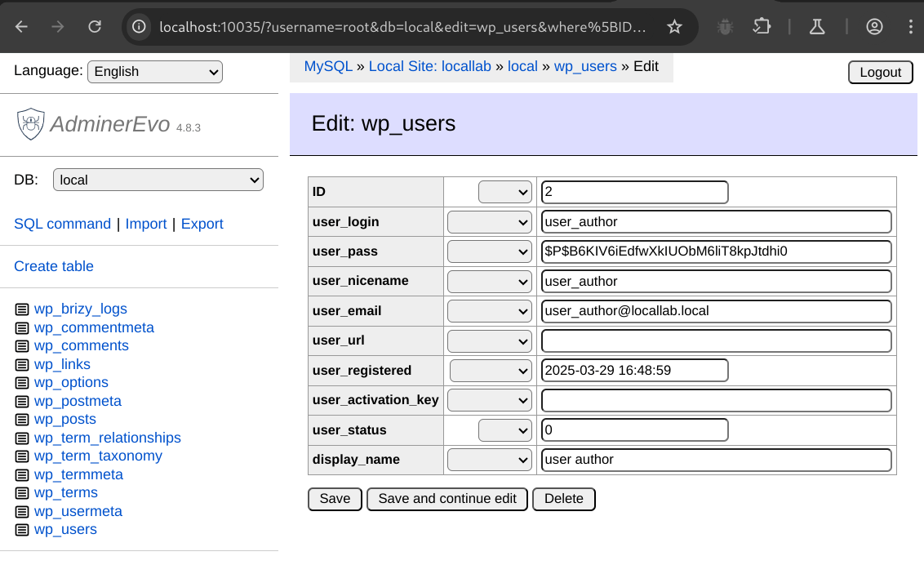The width and height of the screenshot is (924, 574).
Task: Click the table icon next to wp_posts
Action: (x=22, y=420)
